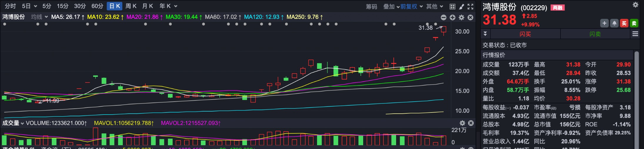Expand the 其他 options dropdown
The image size is (644, 149).
tap(435, 6)
